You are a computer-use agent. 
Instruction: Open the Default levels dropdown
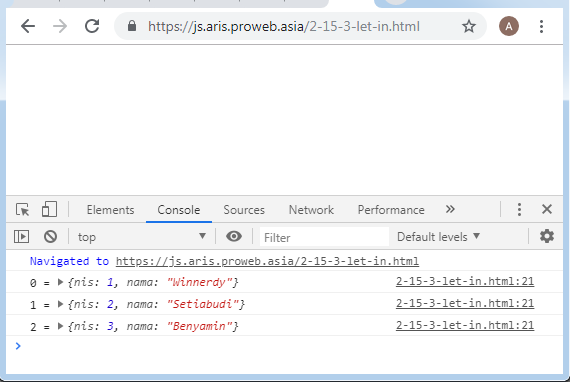click(438, 237)
